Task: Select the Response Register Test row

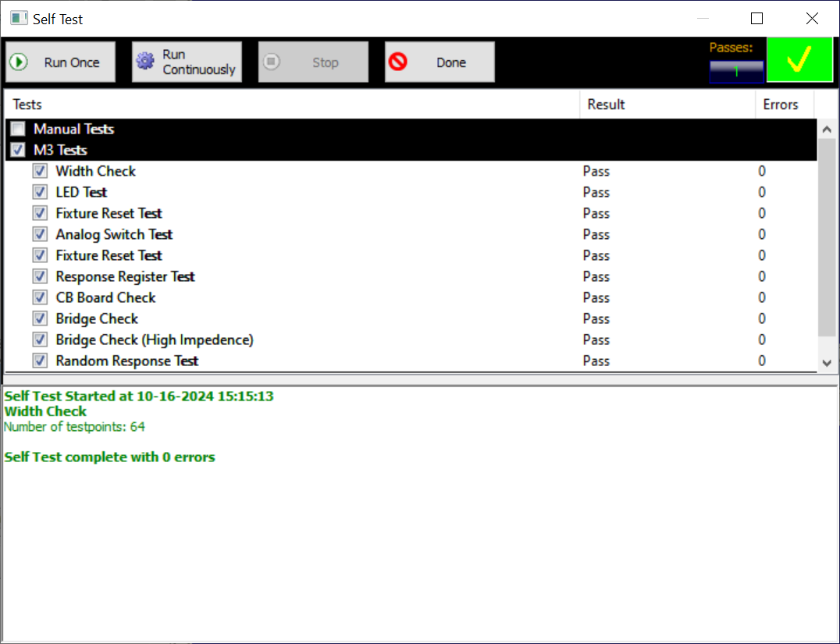Action: click(411, 276)
